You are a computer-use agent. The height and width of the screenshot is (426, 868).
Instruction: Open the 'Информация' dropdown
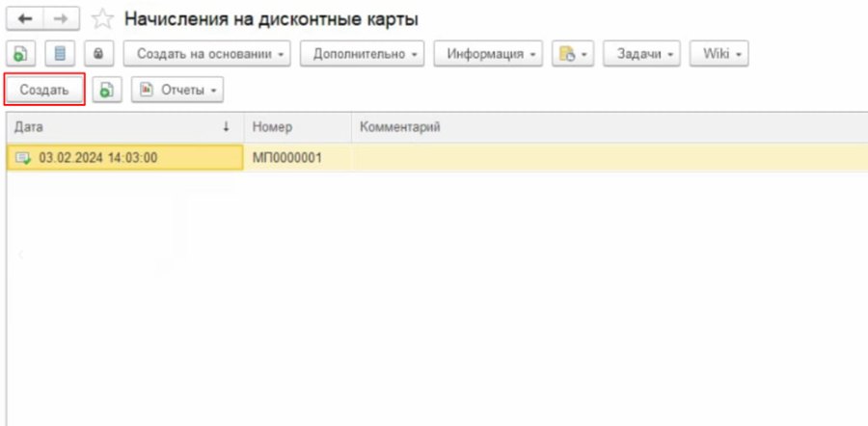pyautogui.click(x=488, y=54)
